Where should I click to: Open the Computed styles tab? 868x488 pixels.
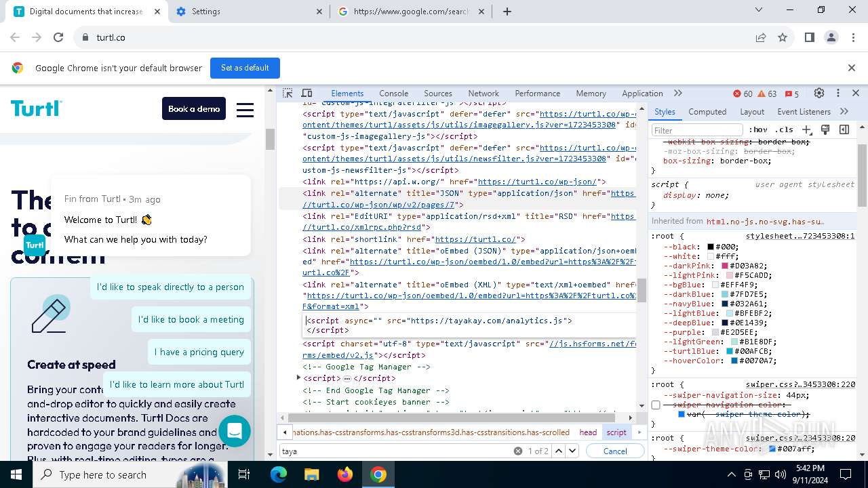click(707, 112)
